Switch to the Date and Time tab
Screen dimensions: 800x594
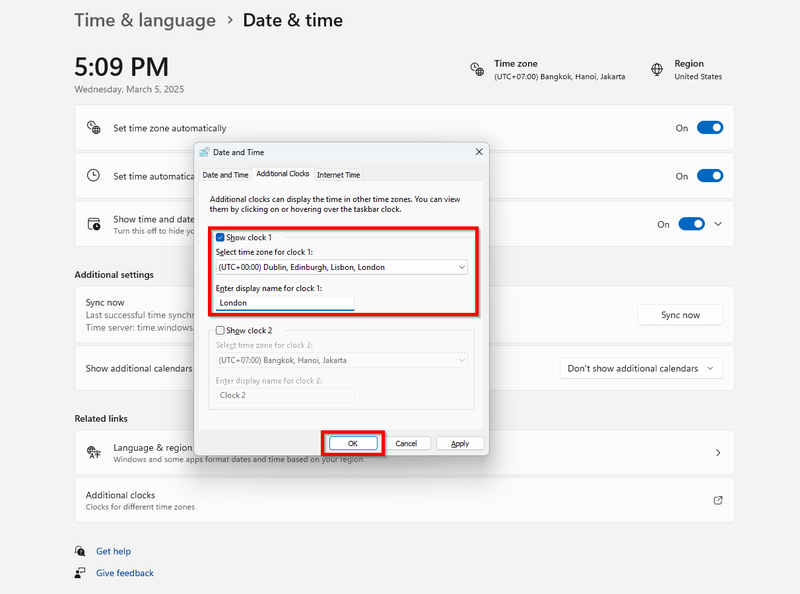click(225, 175)
